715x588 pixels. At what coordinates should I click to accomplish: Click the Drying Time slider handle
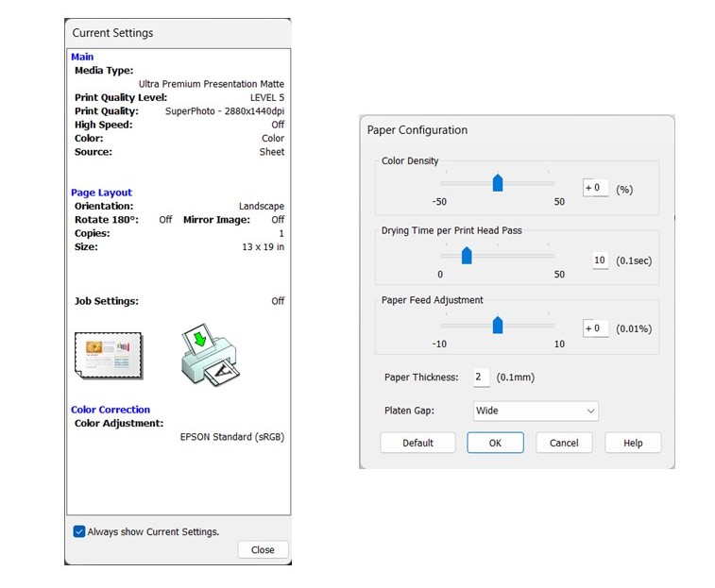point(467,256)
